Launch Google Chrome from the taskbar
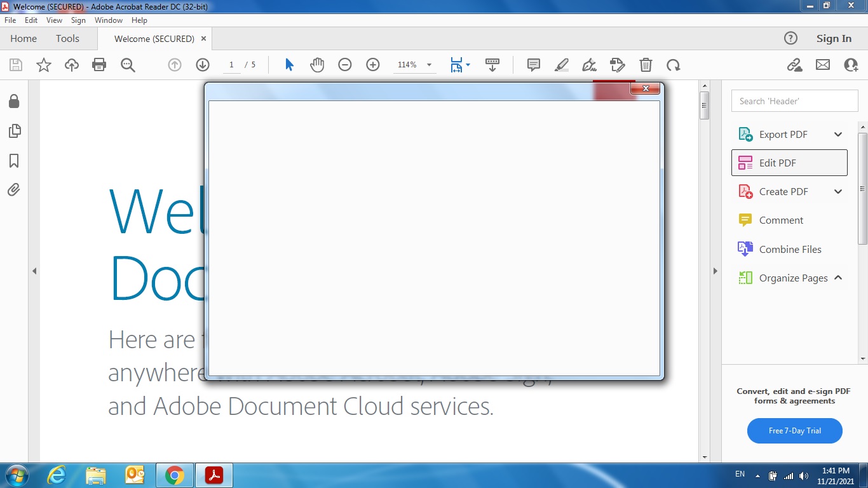The image size is (868, 488). [x=174, y=475]
